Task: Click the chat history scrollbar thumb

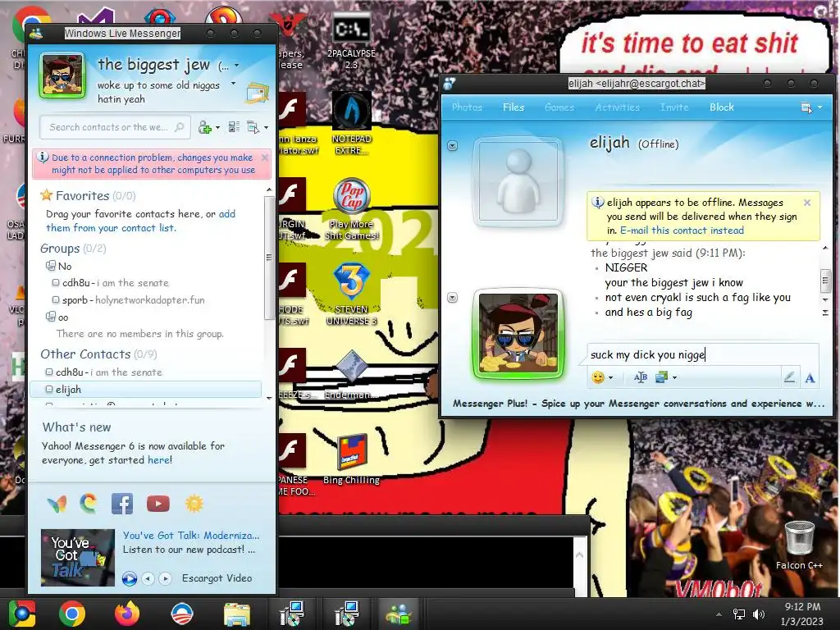Action: [825, 281]
